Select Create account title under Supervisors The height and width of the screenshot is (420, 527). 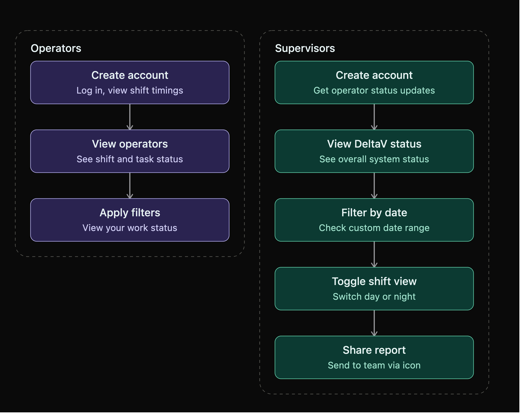pyautogui.click(x=374, y=75)
